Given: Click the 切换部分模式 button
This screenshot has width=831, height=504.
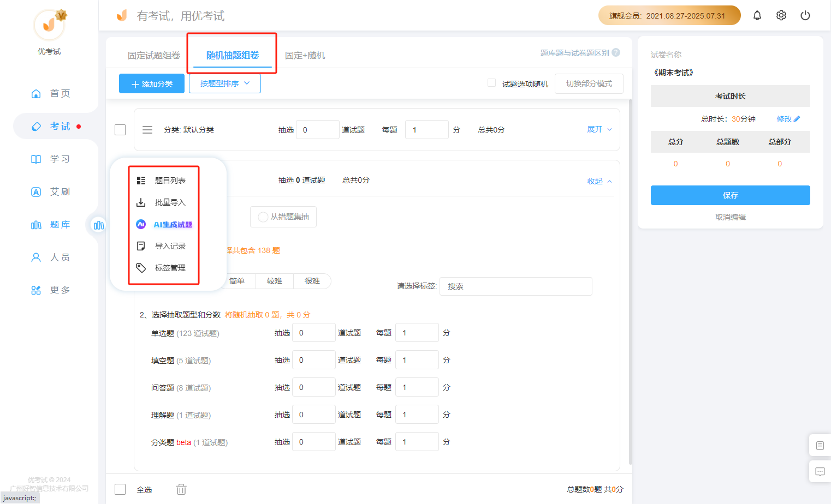Looking at the screenshot, I should coord(589,83).
